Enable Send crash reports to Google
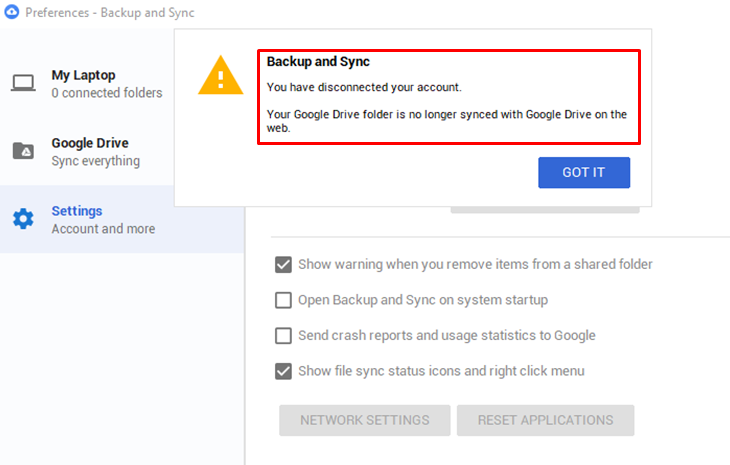Image resolution: width=730 pixels, height=465 pixels. pyautogui.click(x=283, y=336)
